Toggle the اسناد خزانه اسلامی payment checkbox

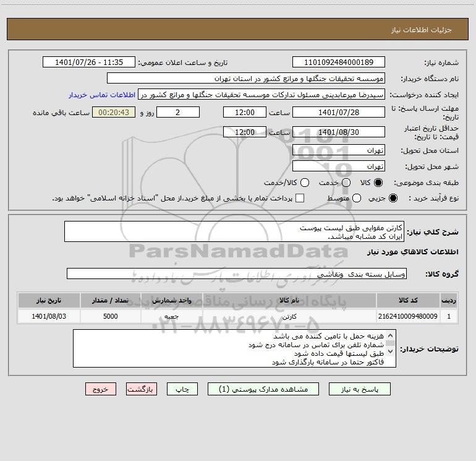300,198
